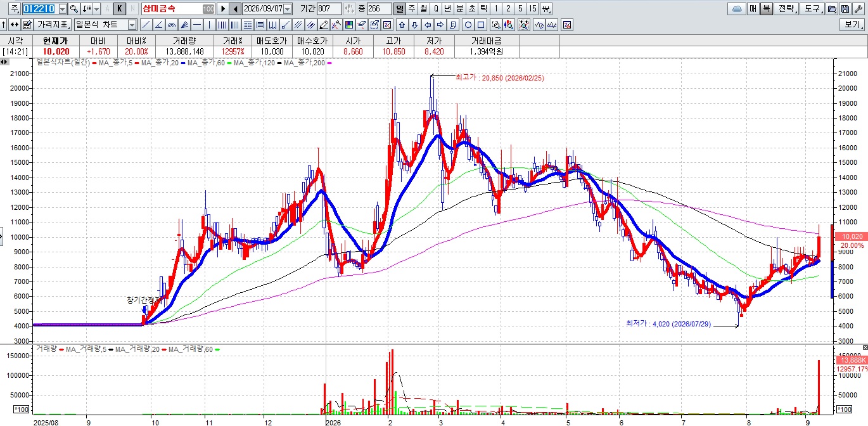Save the chart with floppy disk icon
Image resolution: width=868 pixels, height=426 pixels.
pos(845,9)
